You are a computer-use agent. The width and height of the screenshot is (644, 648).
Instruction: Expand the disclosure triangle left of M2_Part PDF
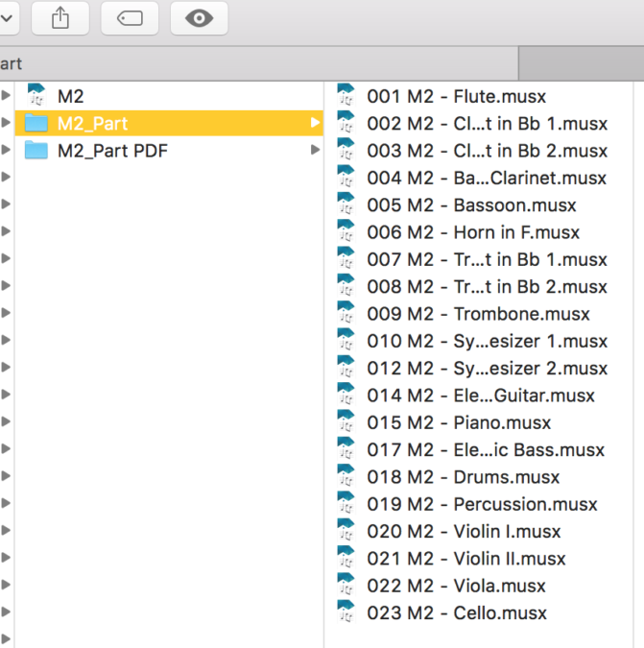pos(6,150)
